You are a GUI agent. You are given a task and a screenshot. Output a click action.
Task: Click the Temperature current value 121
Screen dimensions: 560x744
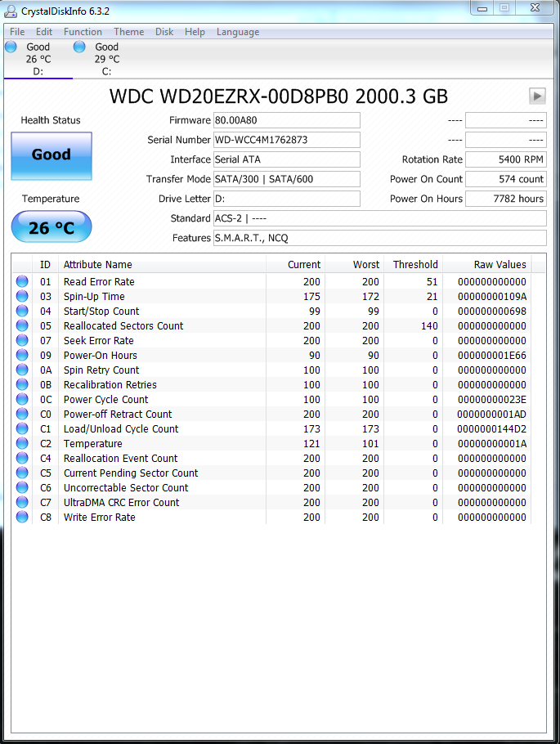point(311,444)
